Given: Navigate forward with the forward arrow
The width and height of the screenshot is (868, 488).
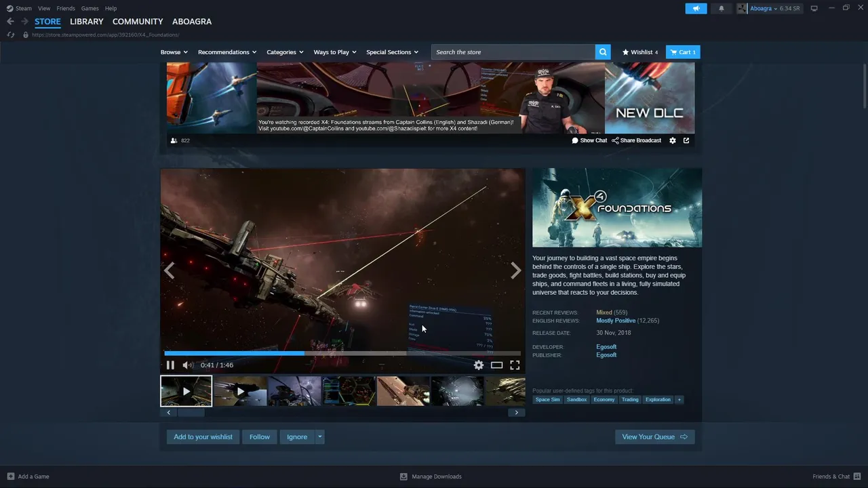Looking at the screenshot, I should pyautogui.click(x=24, y=22).
